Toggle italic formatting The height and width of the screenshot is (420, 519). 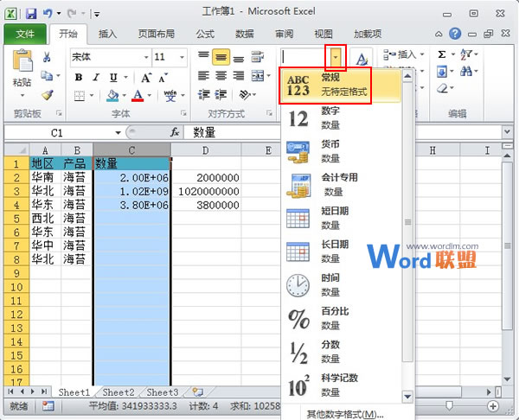pyautogui.click(x=93, y=77)
